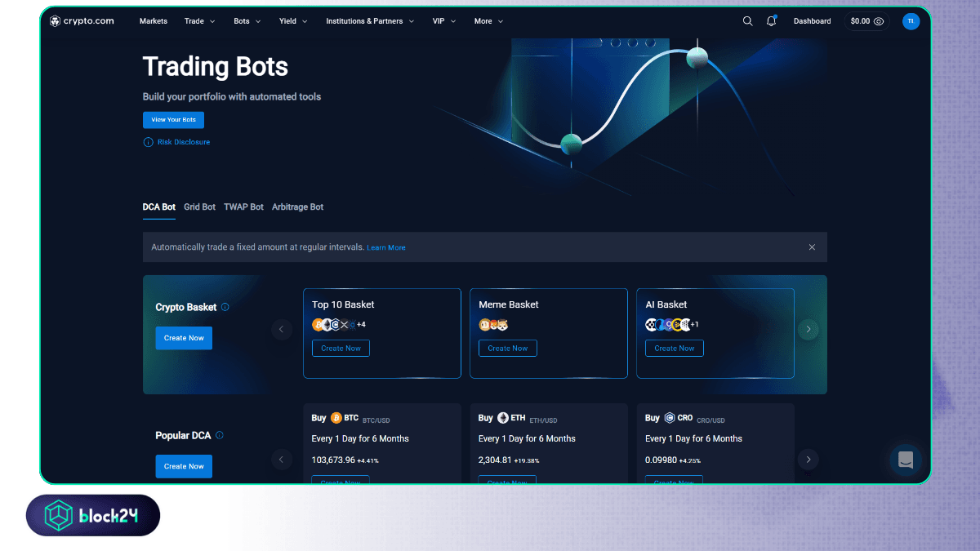The width and height of the screenshot is (980, 551).
Task: Expand the Yield dropdown
Action: [293, 21]
